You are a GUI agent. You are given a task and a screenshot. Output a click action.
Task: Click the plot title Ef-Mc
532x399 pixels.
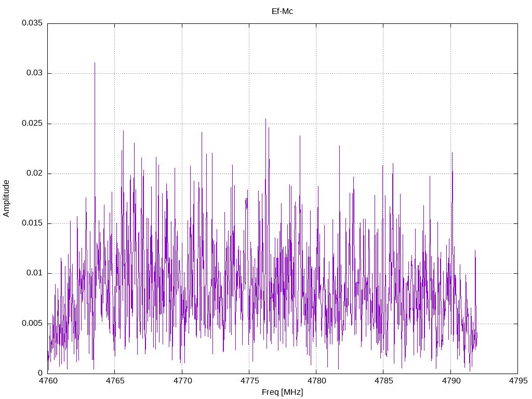tap(282, 11)
